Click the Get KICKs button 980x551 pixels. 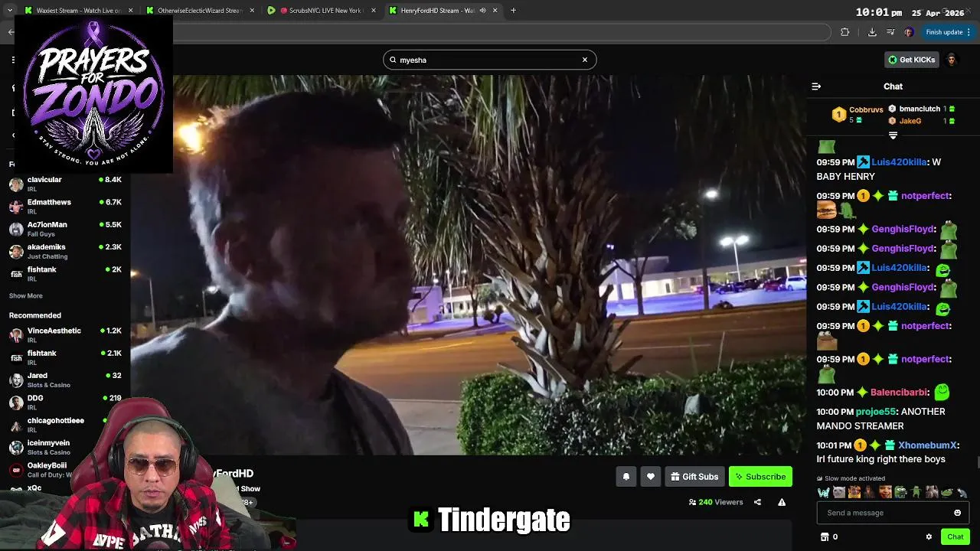click(x=912, y=60)
